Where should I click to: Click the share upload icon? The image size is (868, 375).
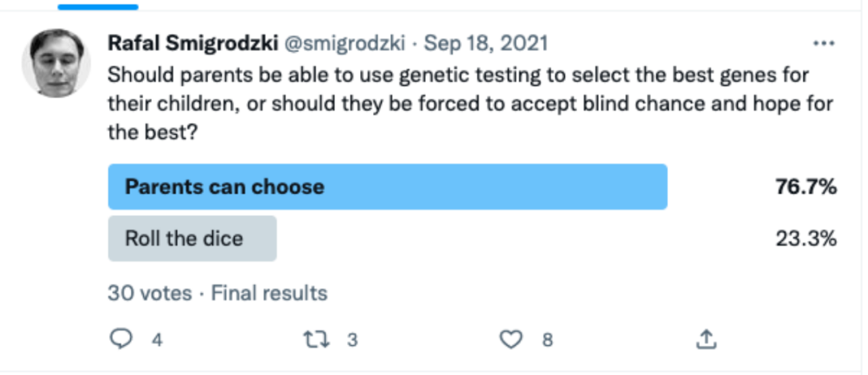point(706,339)
